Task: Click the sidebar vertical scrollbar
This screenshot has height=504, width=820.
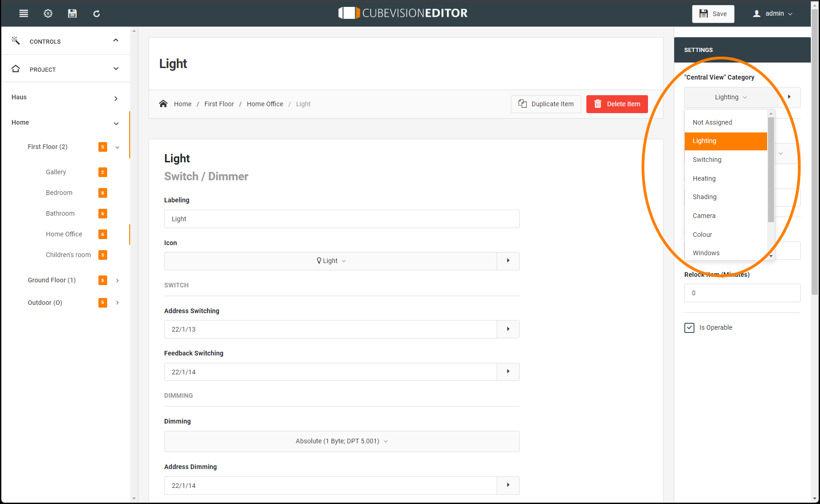Action: 134,264
